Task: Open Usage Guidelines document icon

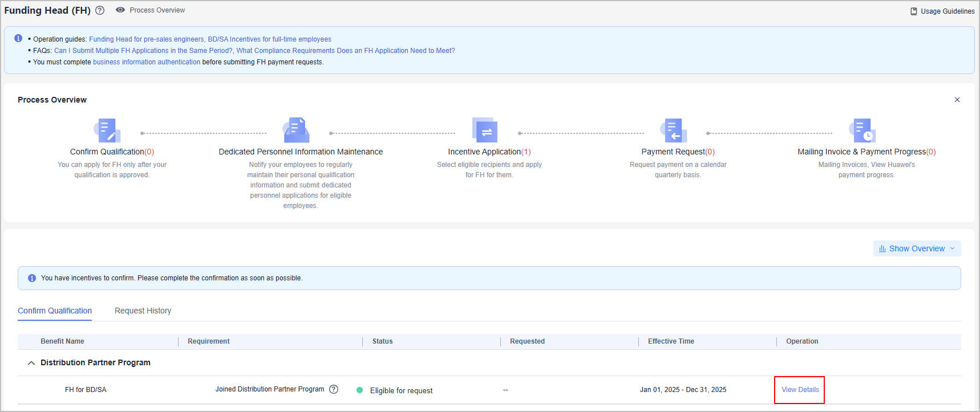Action: click(x=914, y=11)
